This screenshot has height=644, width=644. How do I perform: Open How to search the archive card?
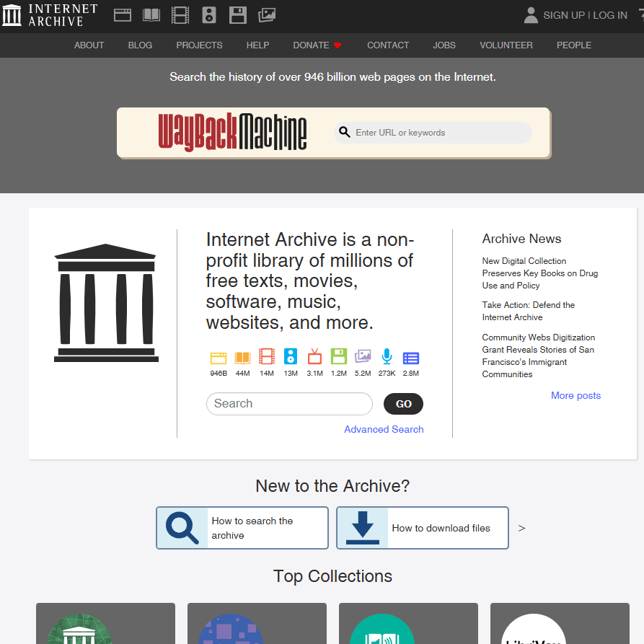[x=242, y=528]
